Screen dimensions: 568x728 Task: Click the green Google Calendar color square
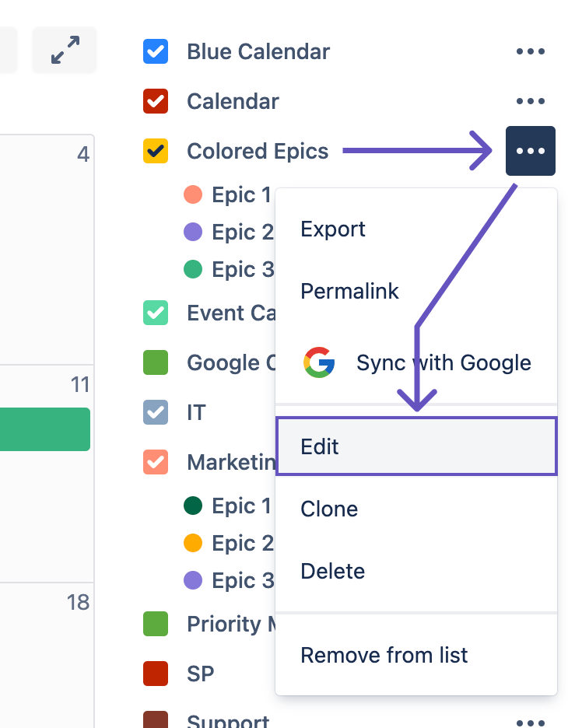156,362
